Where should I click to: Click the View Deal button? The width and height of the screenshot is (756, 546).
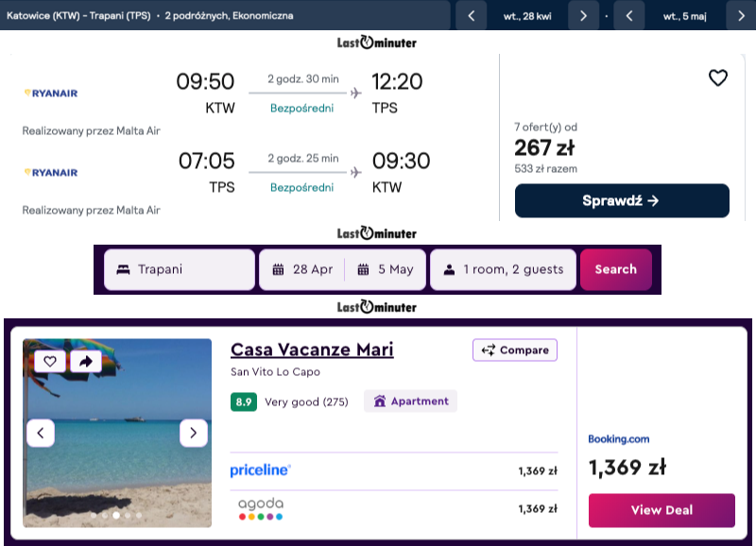(x=661, y=510)
